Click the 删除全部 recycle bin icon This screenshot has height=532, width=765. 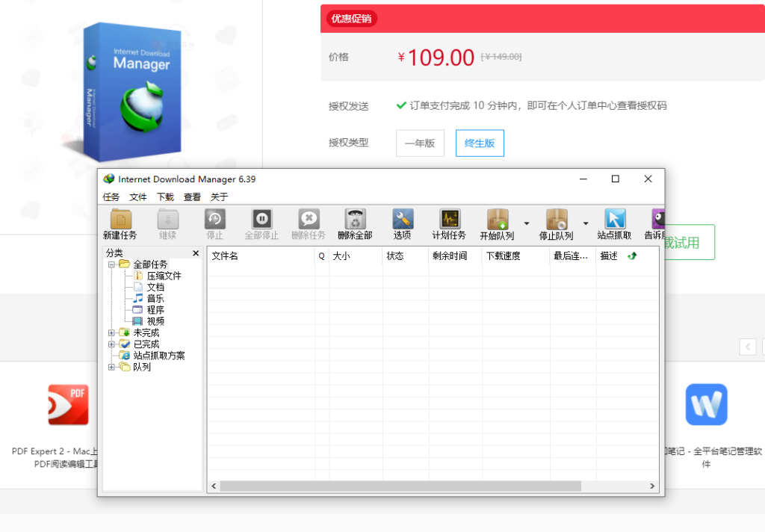click(355, 219)
